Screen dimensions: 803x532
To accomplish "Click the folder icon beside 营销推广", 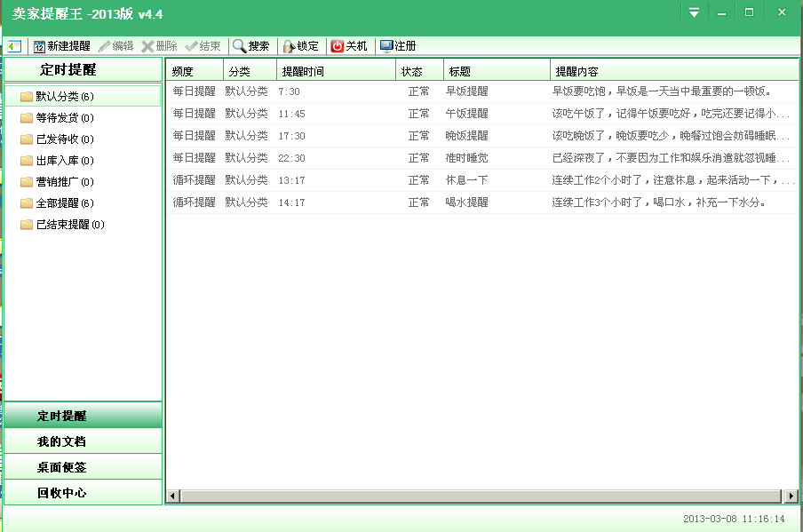I will 27,182.
